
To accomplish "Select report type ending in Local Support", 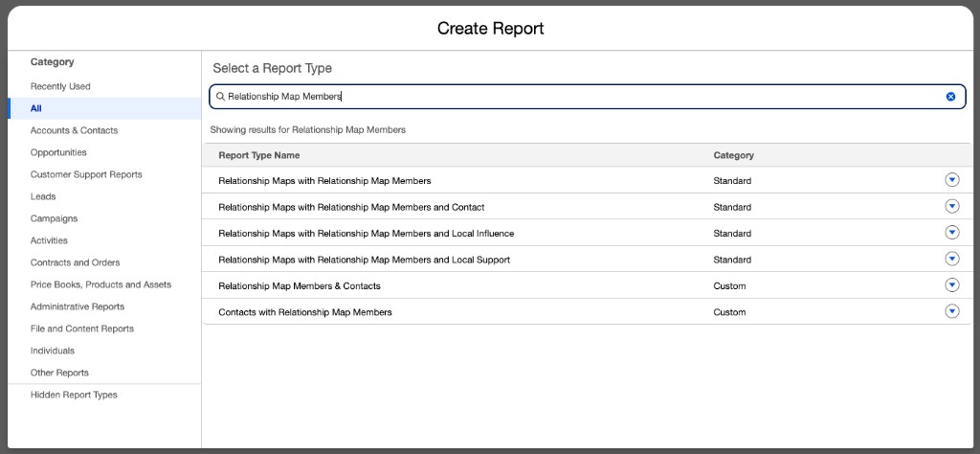I will (365, 260).
